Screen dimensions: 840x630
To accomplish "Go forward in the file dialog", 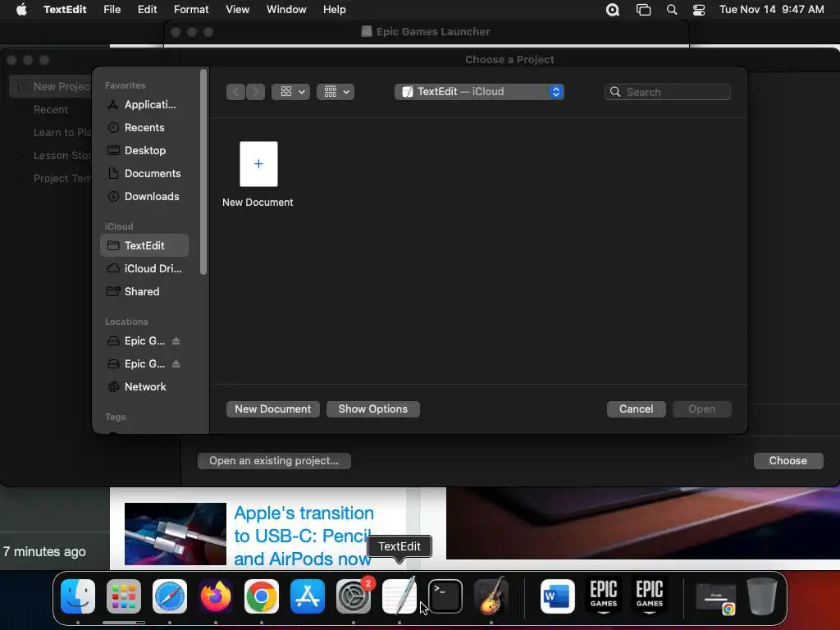I will (x=256, y=92).
